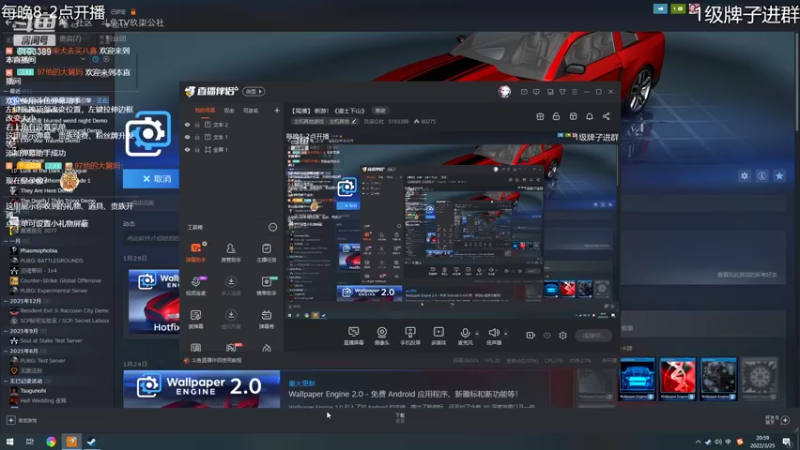
Task: Open the streaming tutorial link in status bar
Action: click(216, 360)
